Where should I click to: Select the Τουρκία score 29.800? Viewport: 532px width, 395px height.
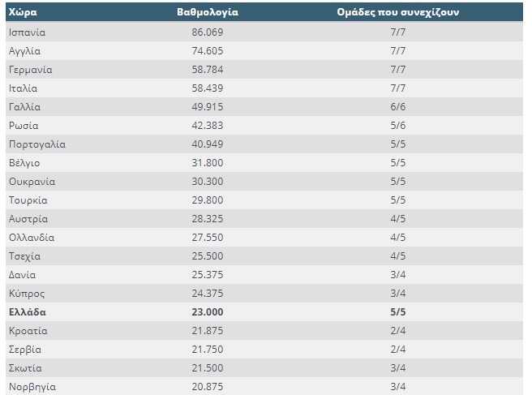(x=207, y=200)
